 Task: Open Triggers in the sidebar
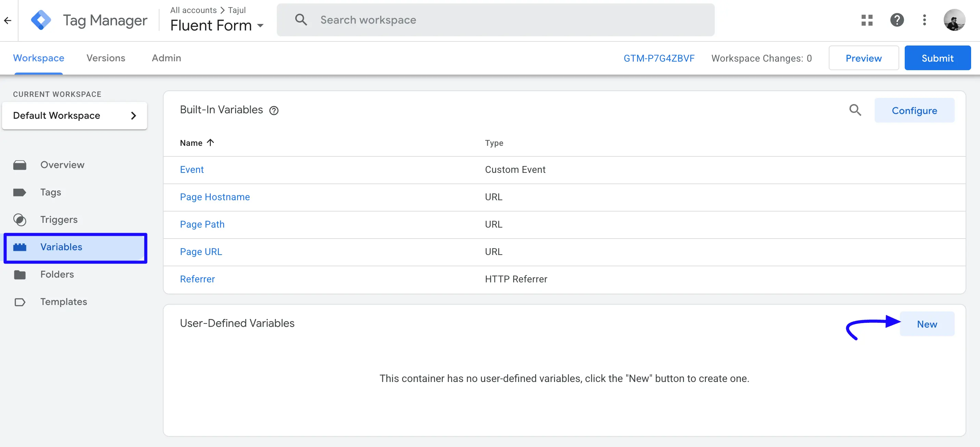(x=59, y=219)
